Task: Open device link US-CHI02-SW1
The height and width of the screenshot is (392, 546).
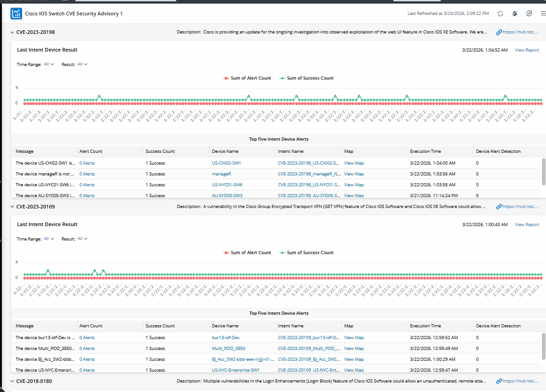Action: coord(226,163)
